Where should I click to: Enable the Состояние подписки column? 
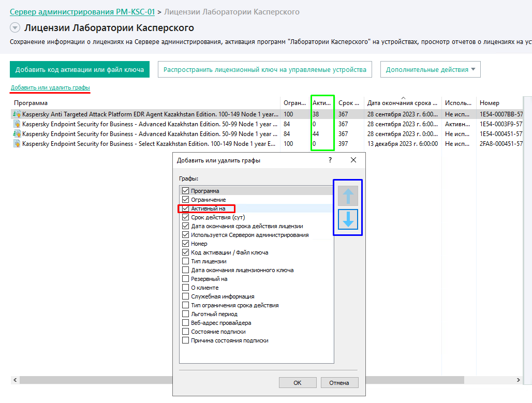click(x=186, y=332)
